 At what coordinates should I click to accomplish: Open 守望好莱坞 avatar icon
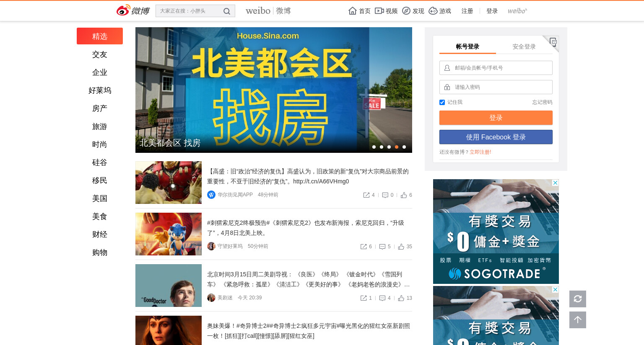(x=211, y=246)
